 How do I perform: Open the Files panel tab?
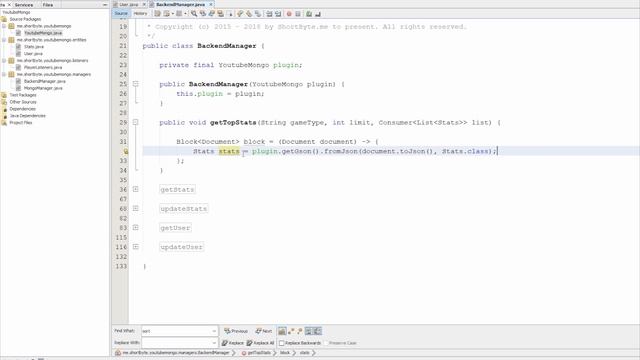pyautogui.click(x=48, y=4)
